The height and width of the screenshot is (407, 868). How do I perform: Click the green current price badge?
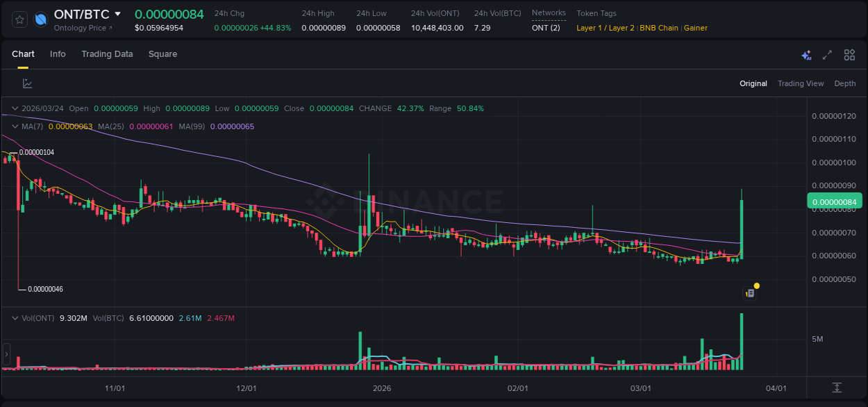[x=834, y=200]
